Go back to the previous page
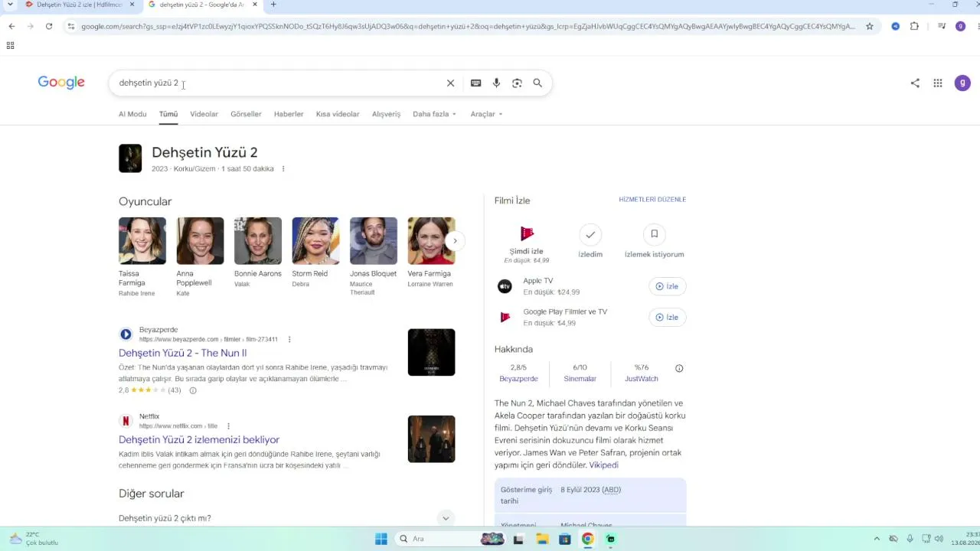Screen dimensions: 980x551 pyautogui.click(x=11, y=26)
